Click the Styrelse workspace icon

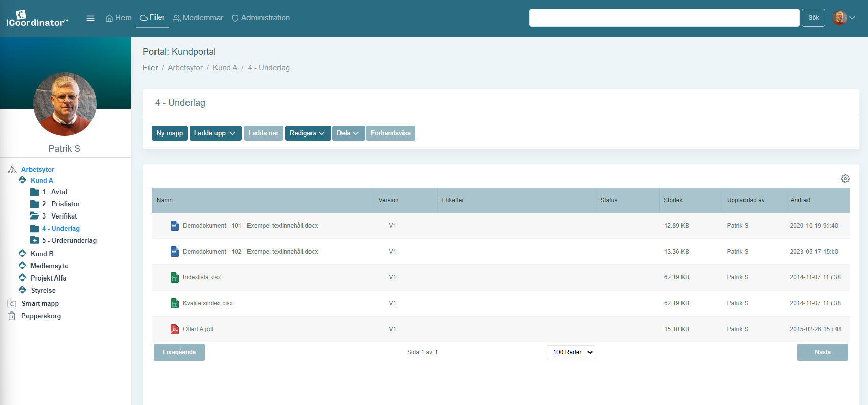pos(22,290)
